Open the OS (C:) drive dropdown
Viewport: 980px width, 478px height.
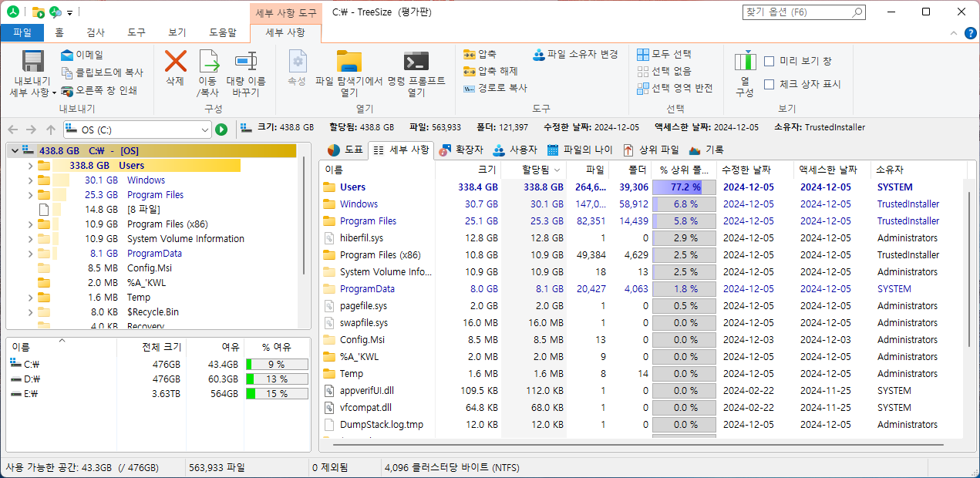(205, 130)
